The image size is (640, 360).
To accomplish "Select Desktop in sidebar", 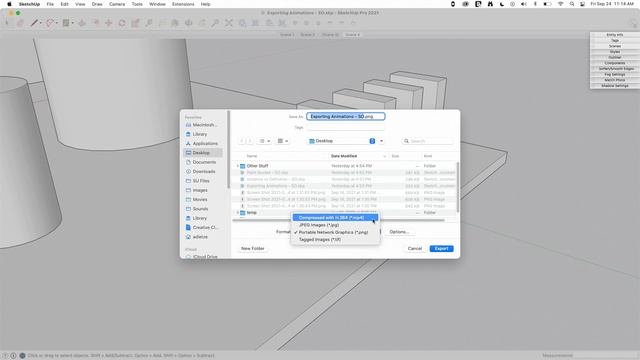I will 203,153.
